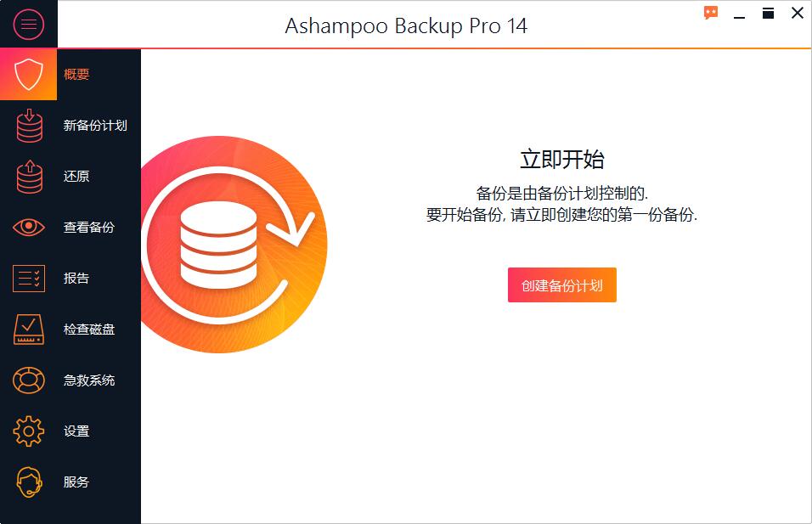
Task: Go to the 还原 restore section
Action: point(76,176)
